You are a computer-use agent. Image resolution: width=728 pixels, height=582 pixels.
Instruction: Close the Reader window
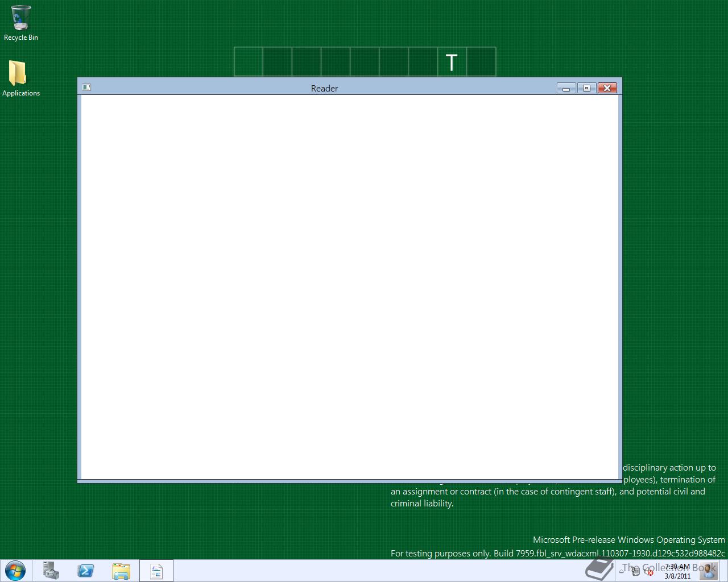point(607,88)
